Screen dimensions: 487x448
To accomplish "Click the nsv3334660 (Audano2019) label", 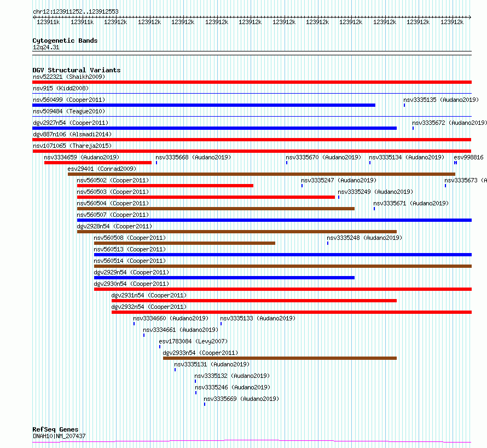I will (x=171, y=318).
